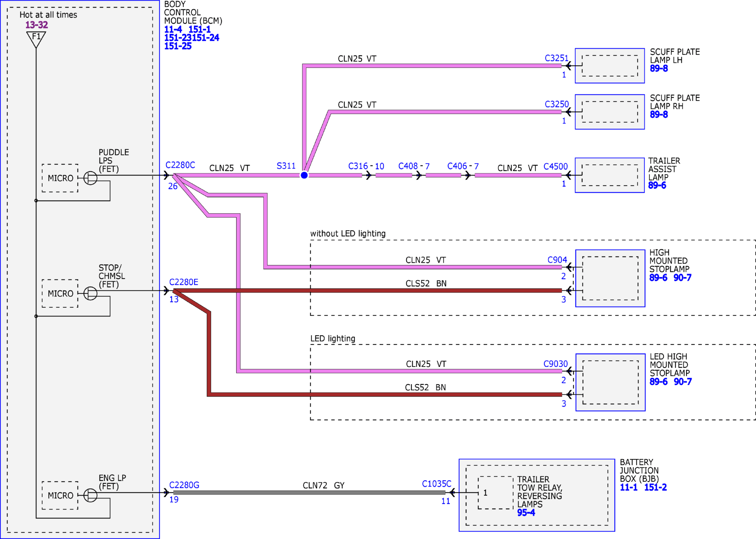Open the 90-7 reference beside LED High Mounted Stoplamp
Image resolution: width=756 pixels, height=539 pixels.
tap(683, 382)
